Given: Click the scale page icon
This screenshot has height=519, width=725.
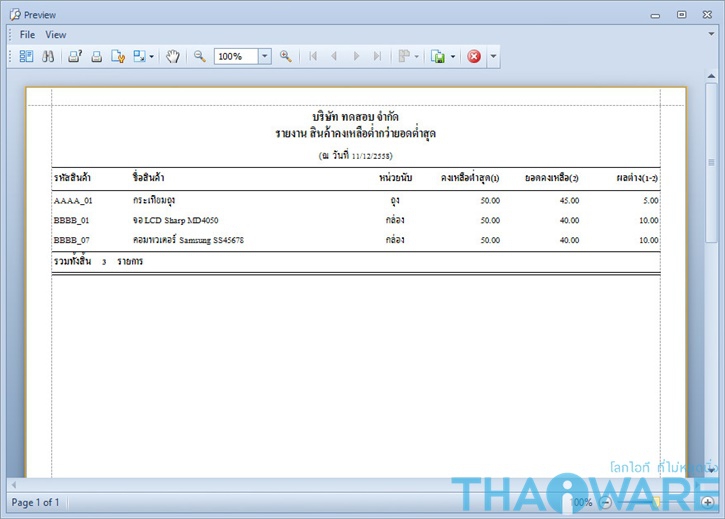Looking at the screenshot, I should pyautogui.click(x=139, y=56).
